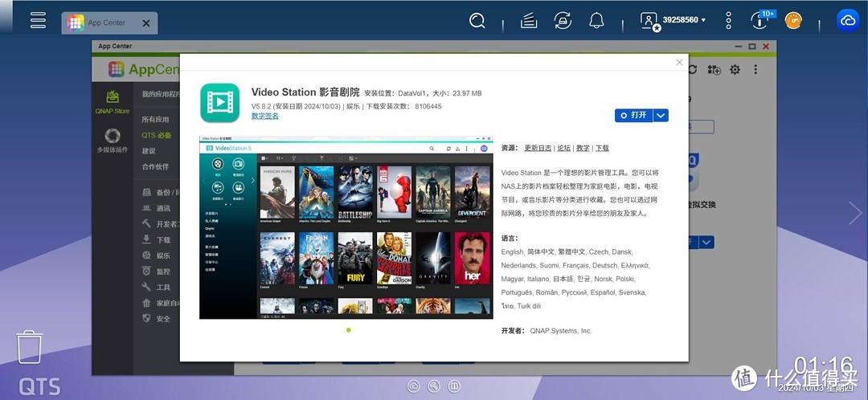Image resolution: width=868 pixels, height=400 pixels.
Task: Click the third desktop page indicator icon
Action: [x=454, y=386]
